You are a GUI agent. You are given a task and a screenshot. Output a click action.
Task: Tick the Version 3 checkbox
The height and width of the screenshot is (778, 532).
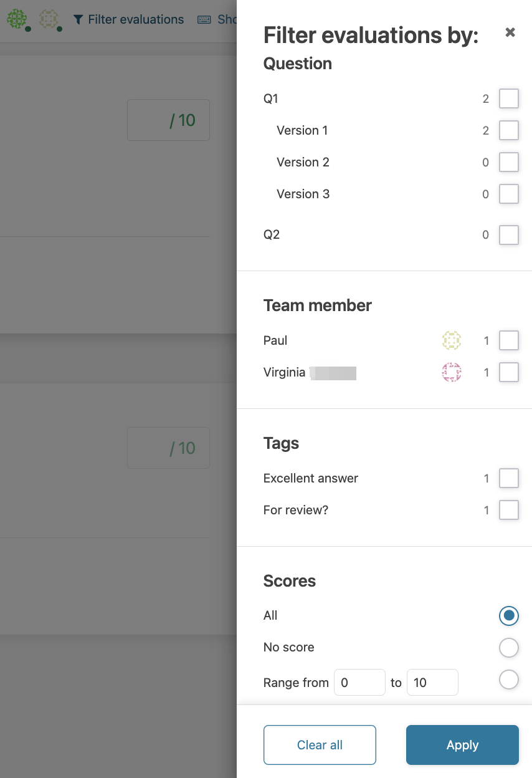coord(509,194)
